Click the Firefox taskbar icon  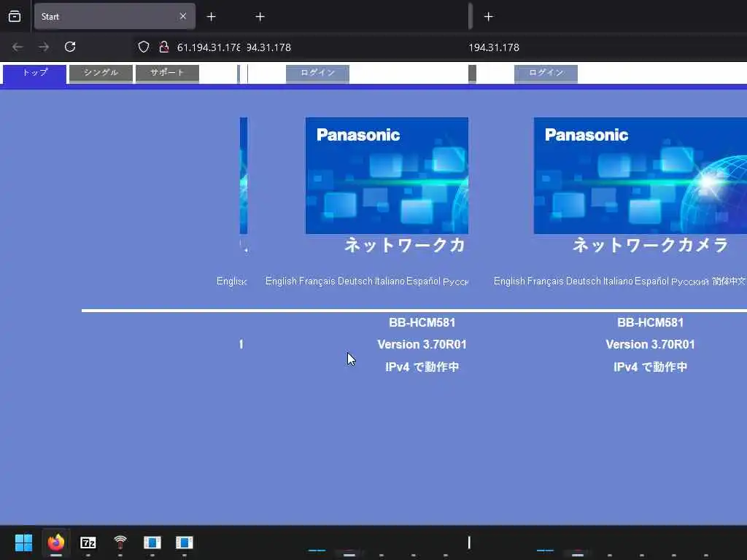56,542
